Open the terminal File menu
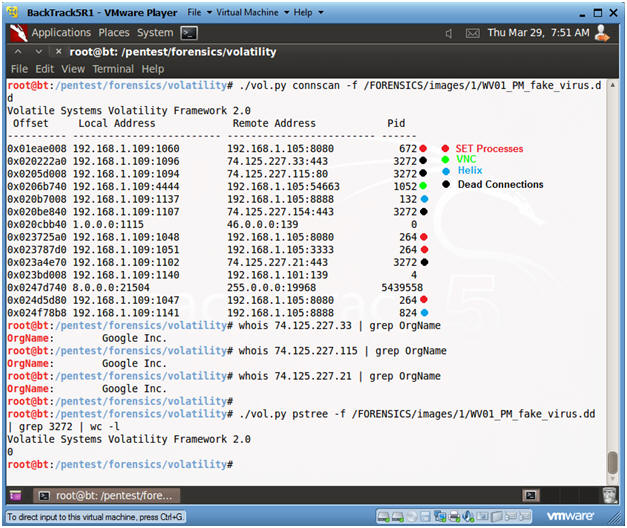627x528 pixels. tap(19, 69)
